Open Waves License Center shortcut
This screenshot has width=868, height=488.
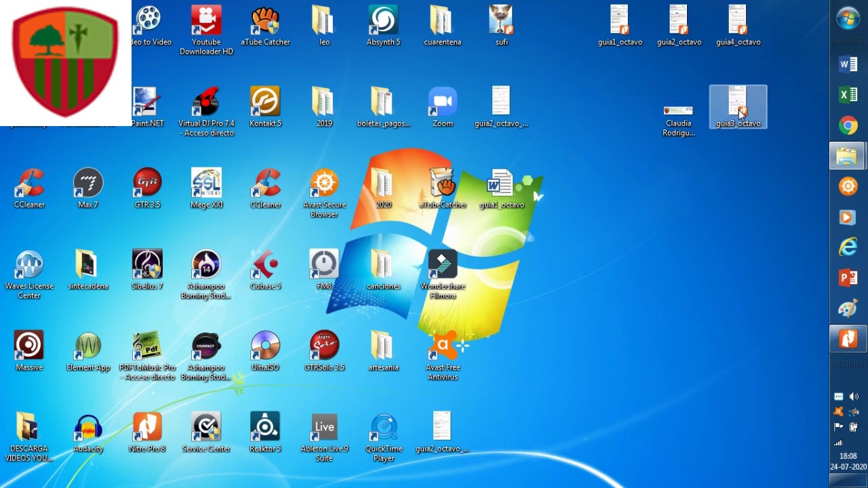pos(29,274)
